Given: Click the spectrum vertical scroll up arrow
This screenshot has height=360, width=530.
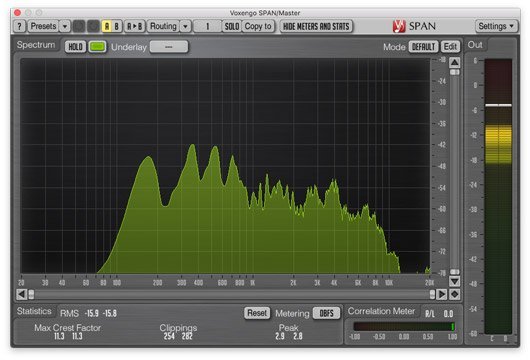Looking at the screenshot, I should tap(455, 63).
